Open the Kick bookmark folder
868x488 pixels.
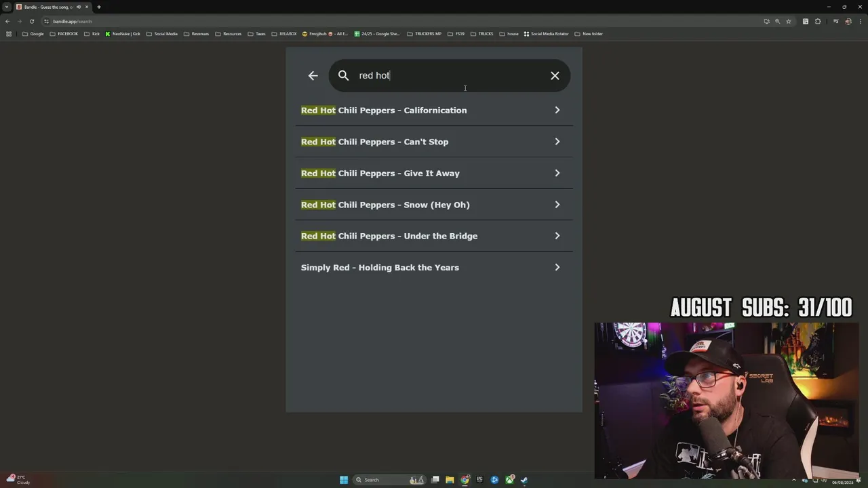(92, 34)
